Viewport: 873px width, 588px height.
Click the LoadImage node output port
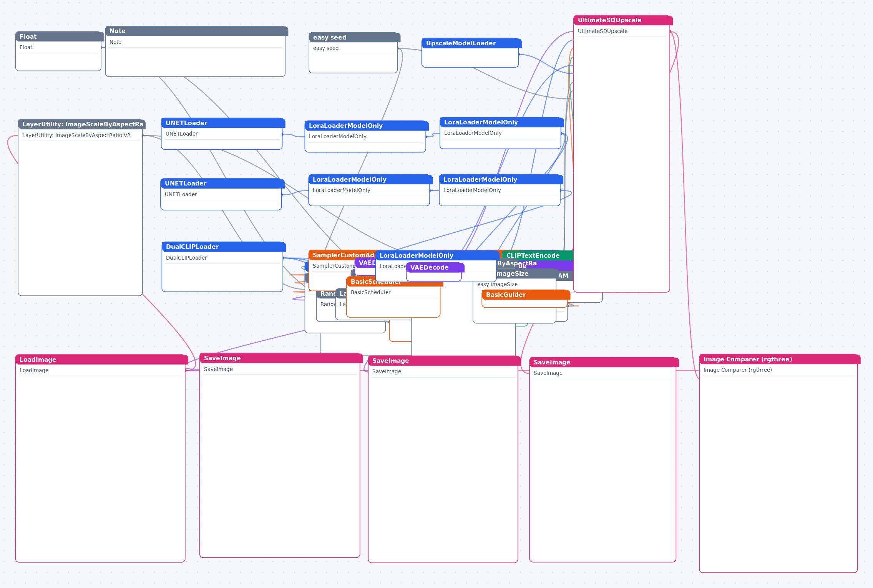pos(186,371)
